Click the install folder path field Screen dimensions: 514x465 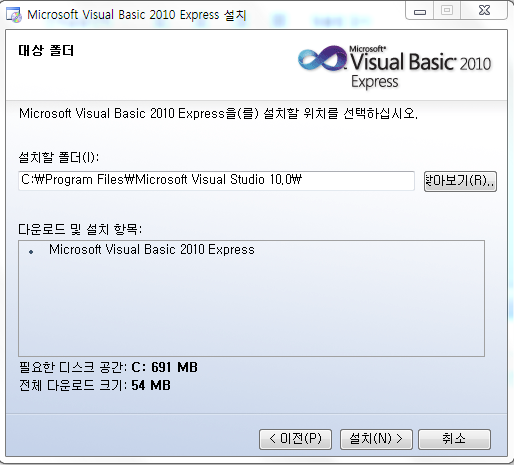[x=216, y=181]
